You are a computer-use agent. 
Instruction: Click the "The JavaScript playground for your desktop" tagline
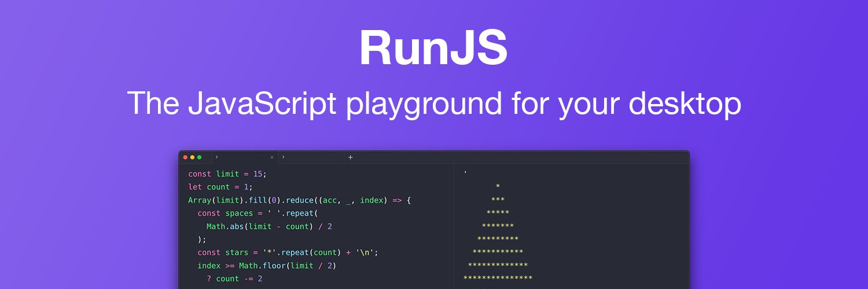[434, 104]
